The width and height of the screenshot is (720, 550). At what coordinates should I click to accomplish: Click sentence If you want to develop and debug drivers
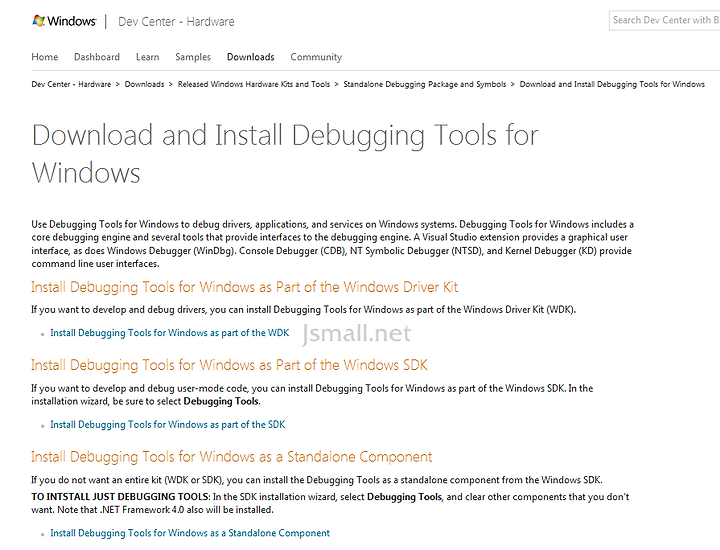pyautogui.click(x=304, y=310)
